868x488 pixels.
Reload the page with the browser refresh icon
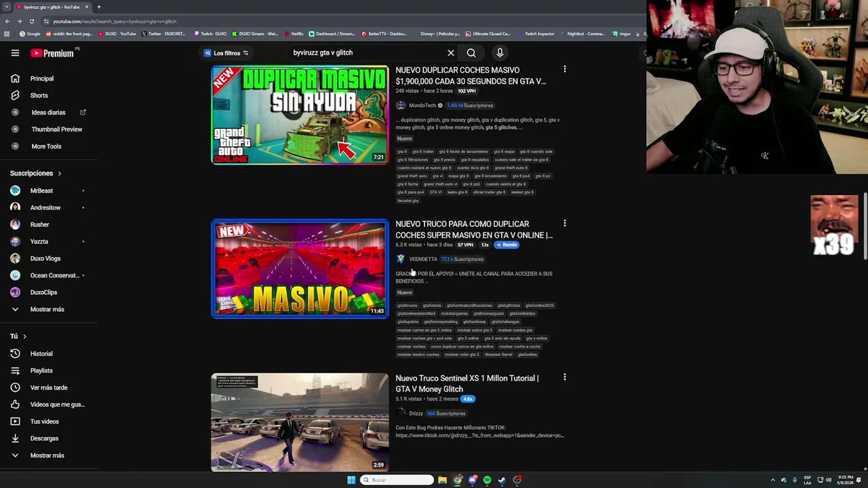click(31, 21)
